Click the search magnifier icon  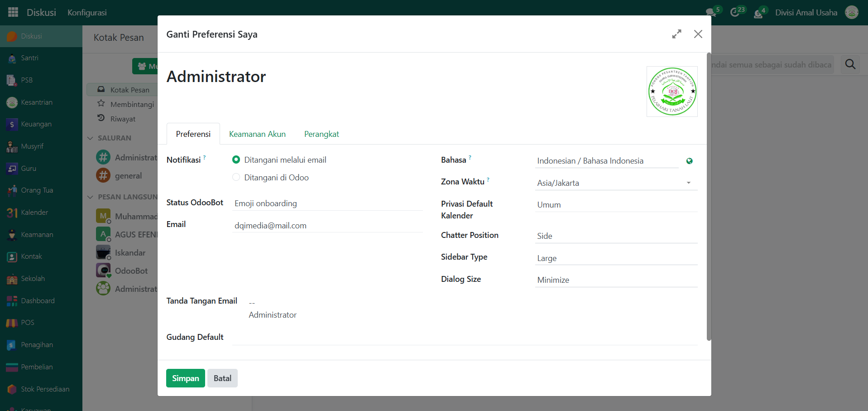[850, 64]
